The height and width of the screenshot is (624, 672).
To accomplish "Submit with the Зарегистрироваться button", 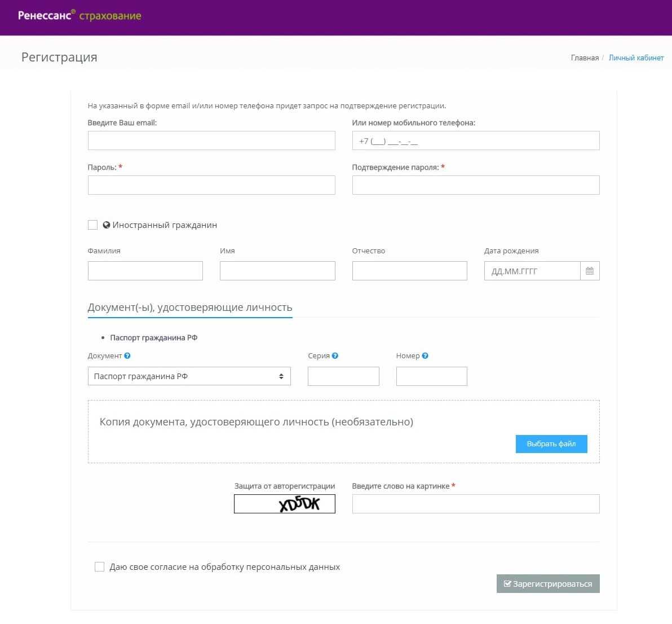I will [548, 584].
